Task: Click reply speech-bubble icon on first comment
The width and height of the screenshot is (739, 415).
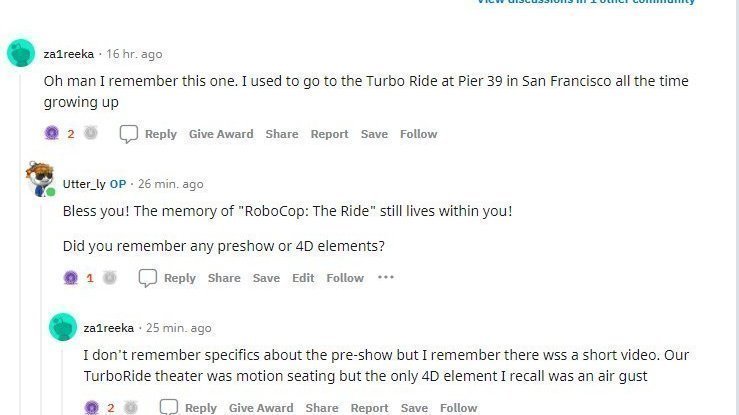Action: pos(129,134)
